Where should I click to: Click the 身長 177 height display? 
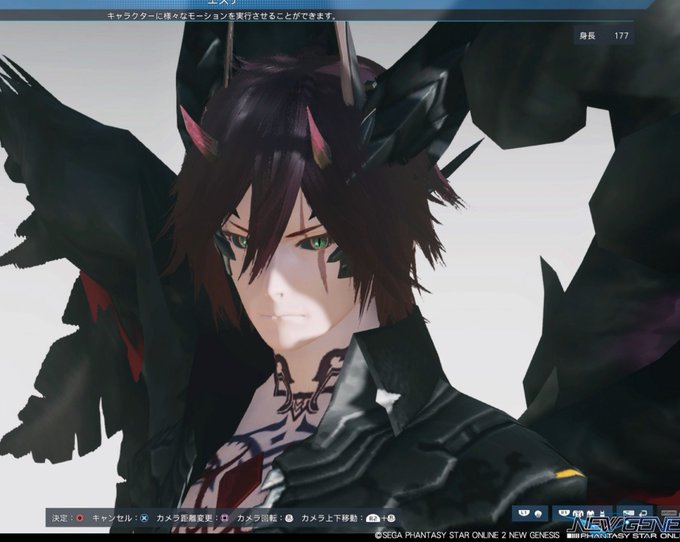pos(605,36)
